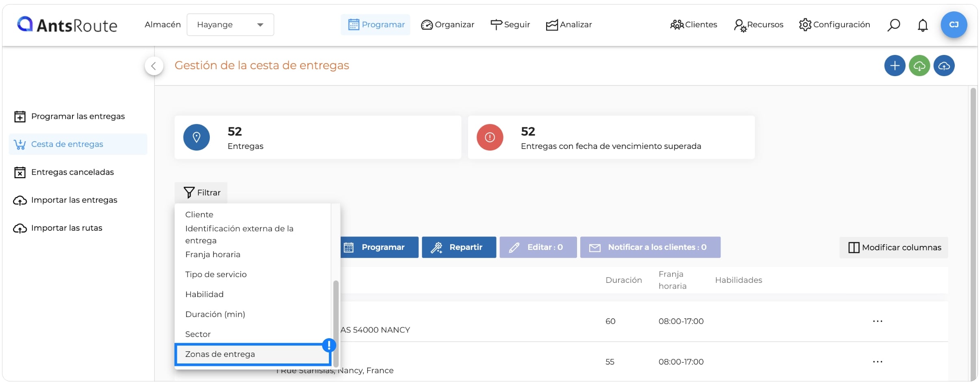Click the green cloud download button

tap(919, 66)
